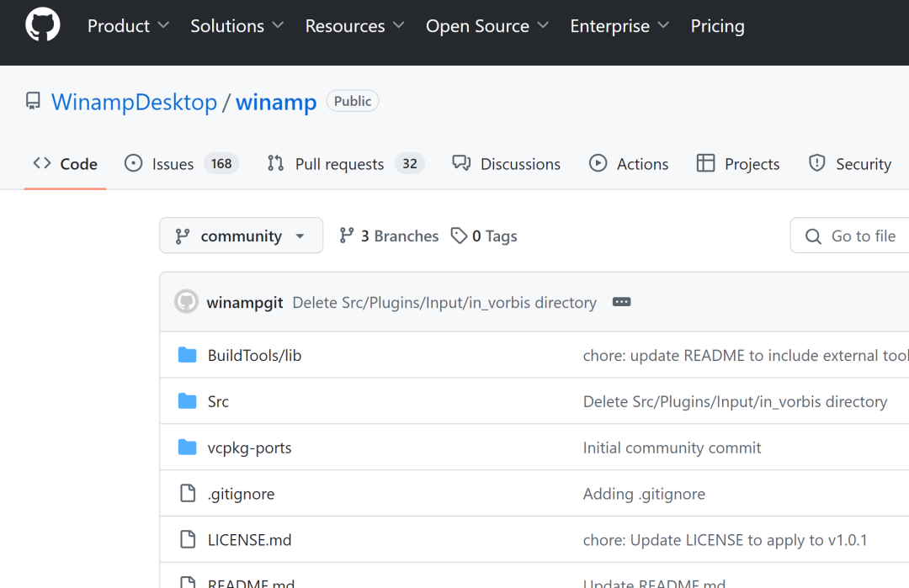Open commit 'chore: update README to include external'
This screenshot has height=588, width=909.
[x=746, y=355]
